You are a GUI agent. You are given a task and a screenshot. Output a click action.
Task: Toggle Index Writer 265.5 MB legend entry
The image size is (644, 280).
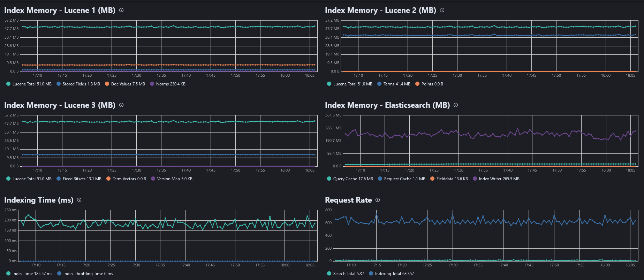coord(496,179)
